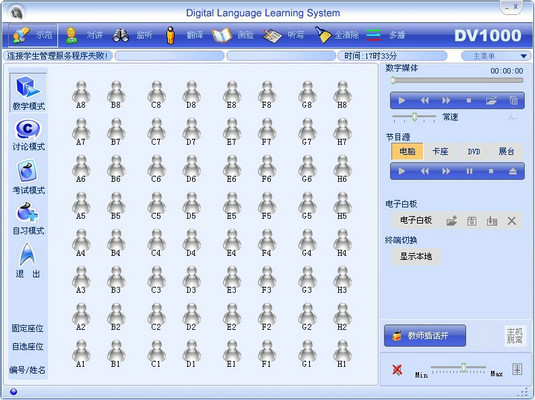Select 展台 as the program source
Image resolution: width=535 pixels, height=400 pixels.
(506, 151)
